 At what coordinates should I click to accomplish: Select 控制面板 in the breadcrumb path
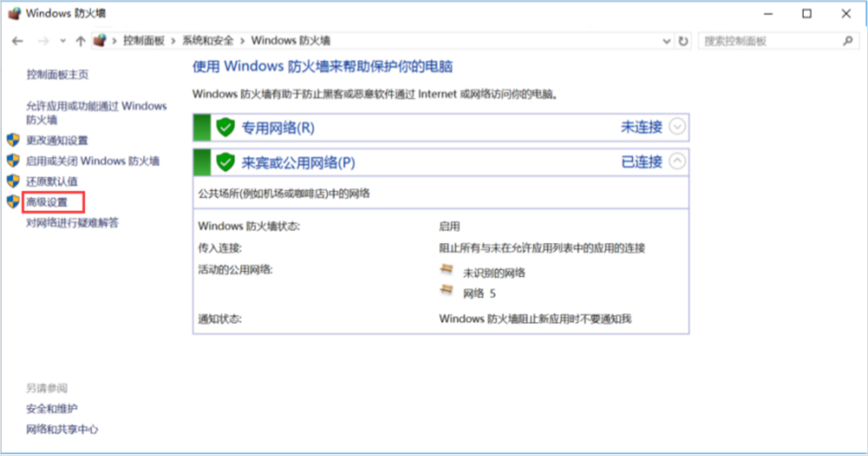144,41
